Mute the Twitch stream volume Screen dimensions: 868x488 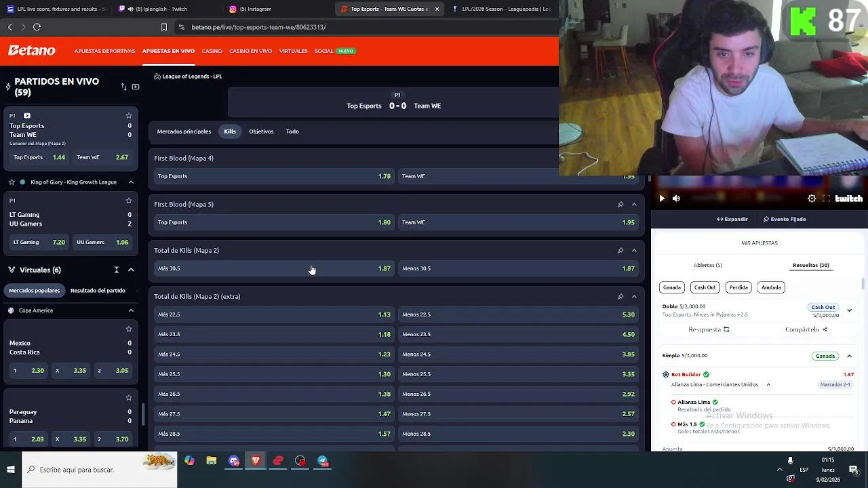coord(676,199)
